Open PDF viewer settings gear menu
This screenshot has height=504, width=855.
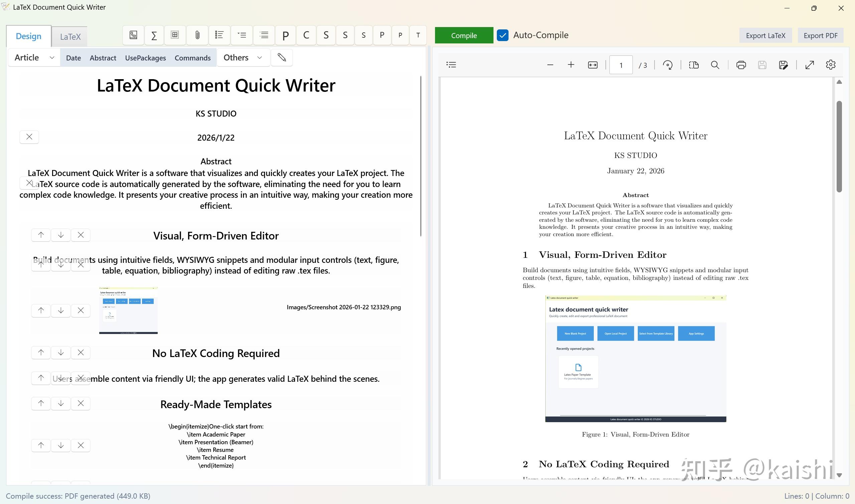point(831,65)
